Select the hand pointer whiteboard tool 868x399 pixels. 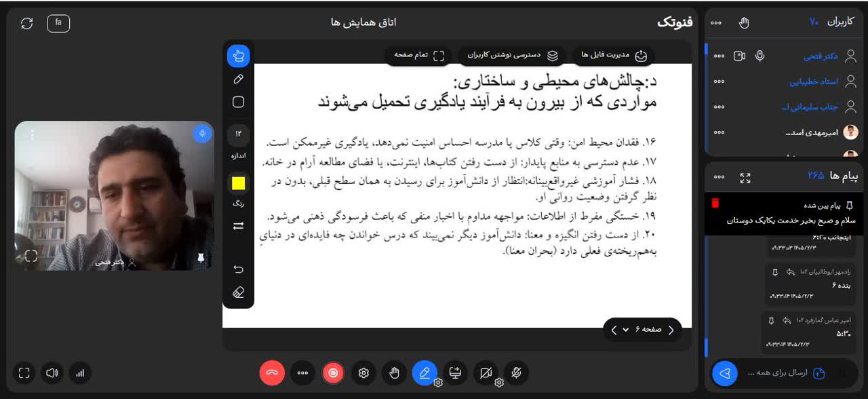pyautogui.click(x=238, y=56)
